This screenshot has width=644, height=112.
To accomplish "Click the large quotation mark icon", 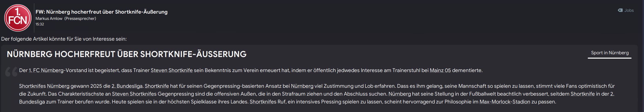I will (x=12, y=72).
